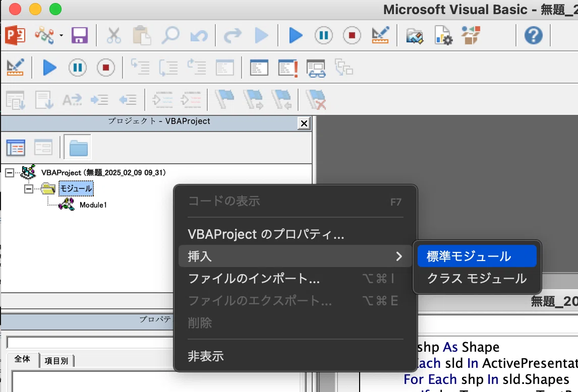Click View Object icon in project panel

[43, 148]
